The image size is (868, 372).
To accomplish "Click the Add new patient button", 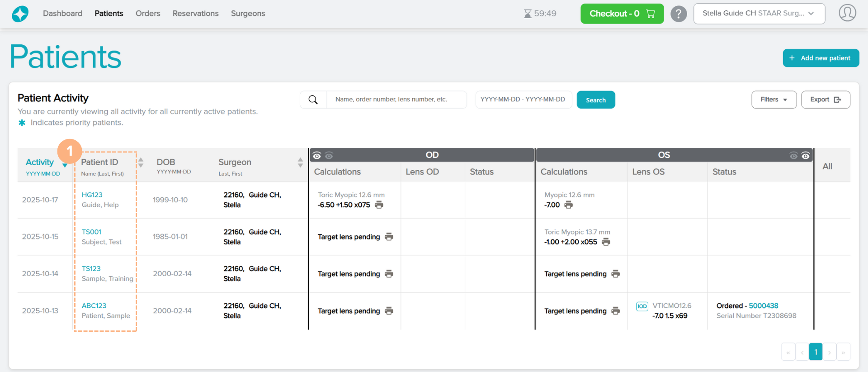I will [821, 58].
